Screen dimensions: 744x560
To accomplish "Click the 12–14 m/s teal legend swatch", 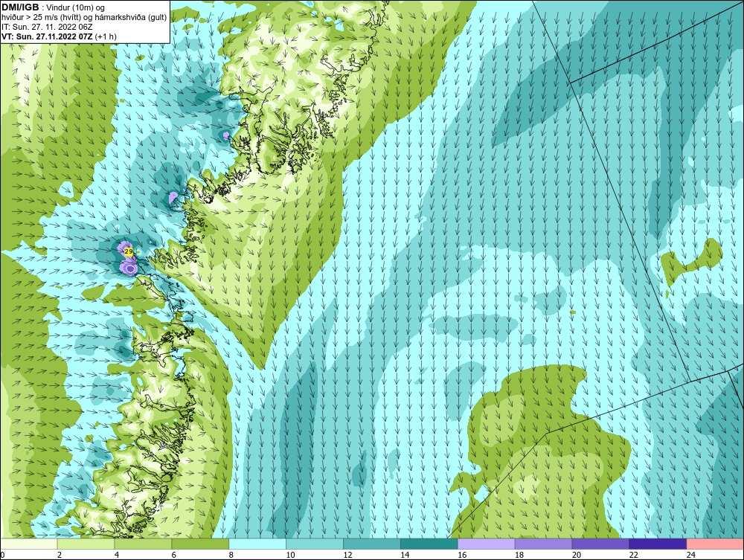I will coord(371,544).
